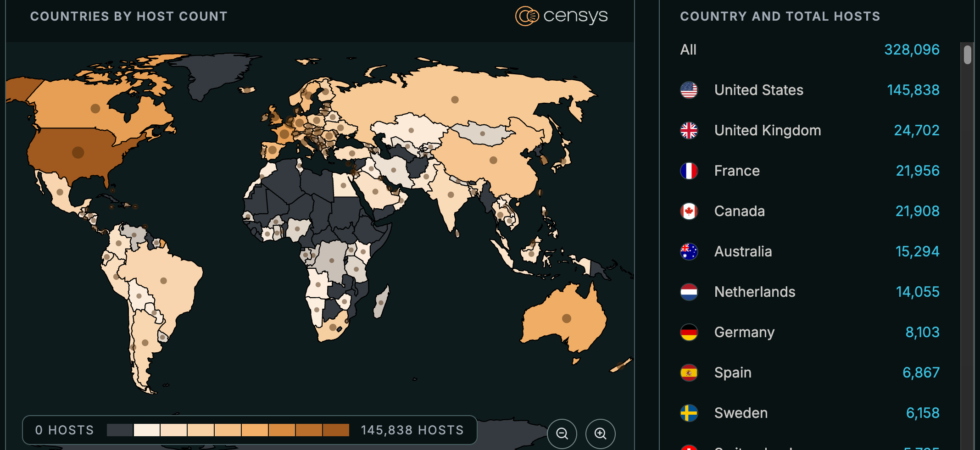
Task: Click the country list scrollbar thumb
Action: point(968,54)
